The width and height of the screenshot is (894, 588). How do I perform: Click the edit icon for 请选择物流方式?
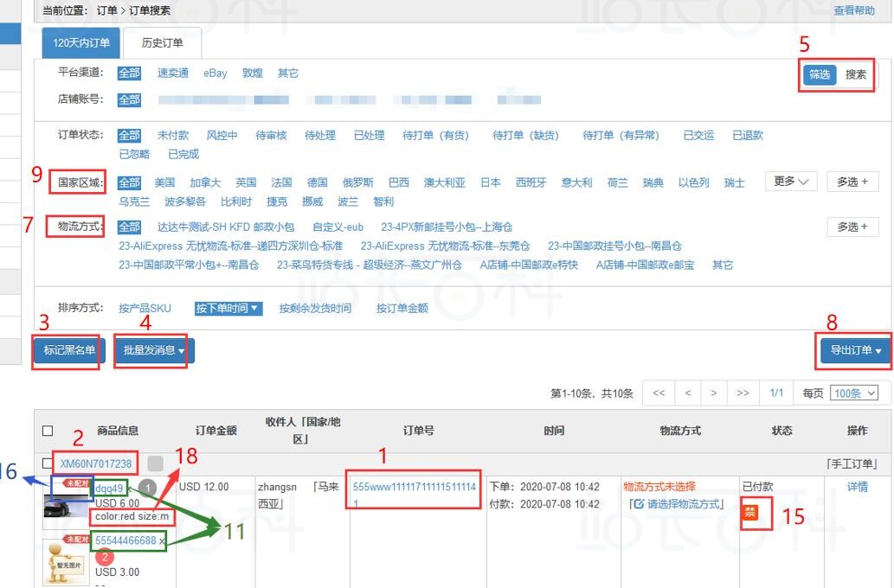coord(638,504)
